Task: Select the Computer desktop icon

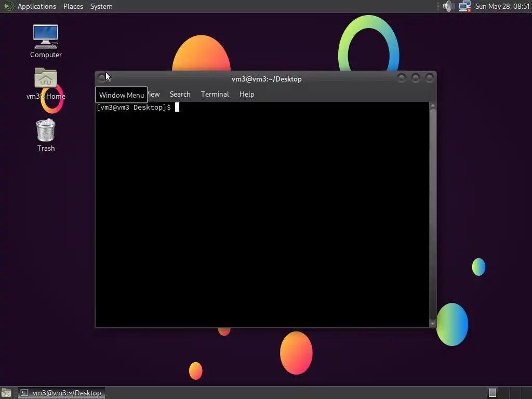Action: click(46, 41)
